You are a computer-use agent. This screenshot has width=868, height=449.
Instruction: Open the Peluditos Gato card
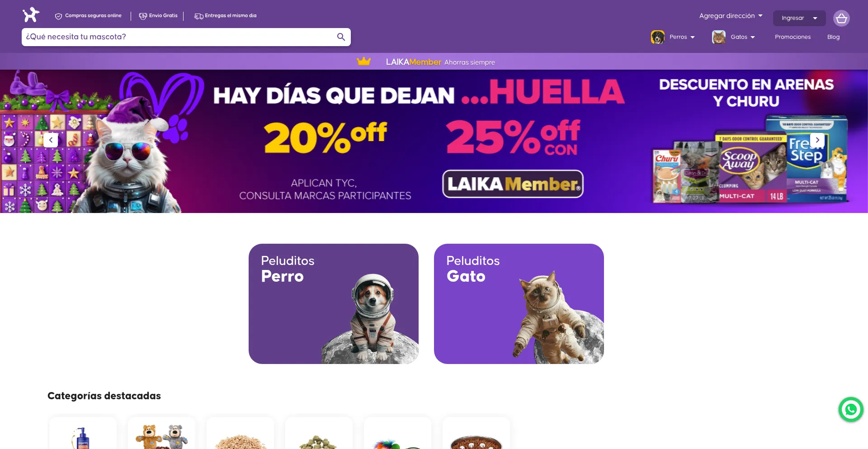coord(519,304)
